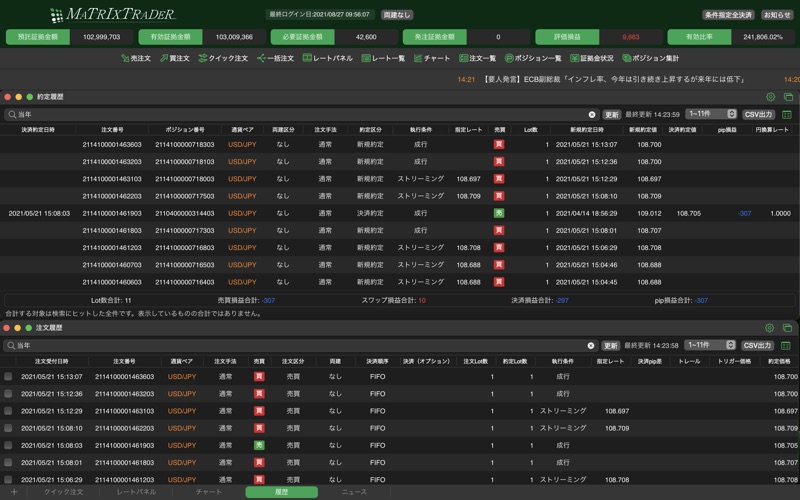The height and width of the screenshot is (500, 800).
Task: Click the MatrixTrader logo
Action: coord(113,14)
